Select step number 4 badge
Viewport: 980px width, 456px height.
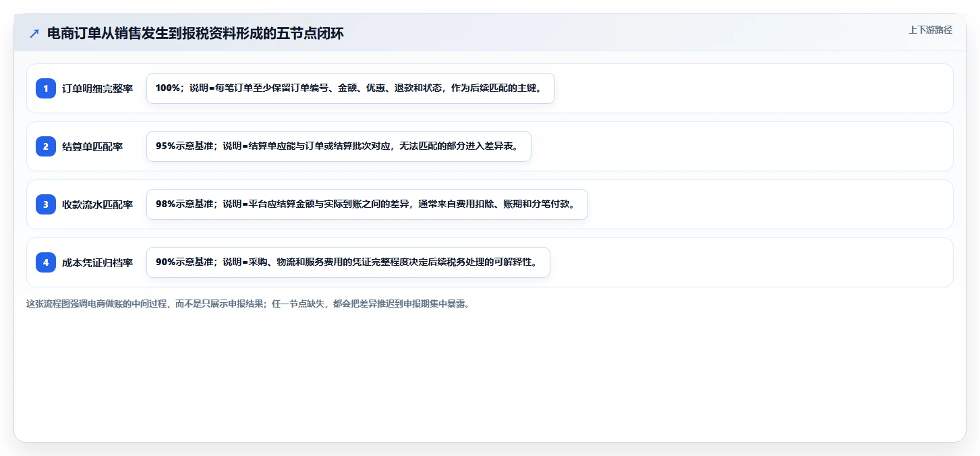pyautogui.click(x=46, y=262)
